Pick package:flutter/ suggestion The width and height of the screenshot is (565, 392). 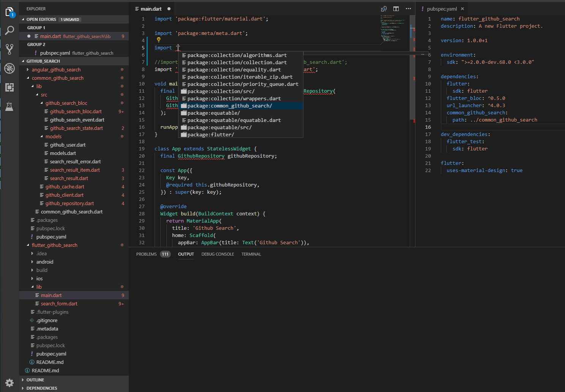pos(241,134)
